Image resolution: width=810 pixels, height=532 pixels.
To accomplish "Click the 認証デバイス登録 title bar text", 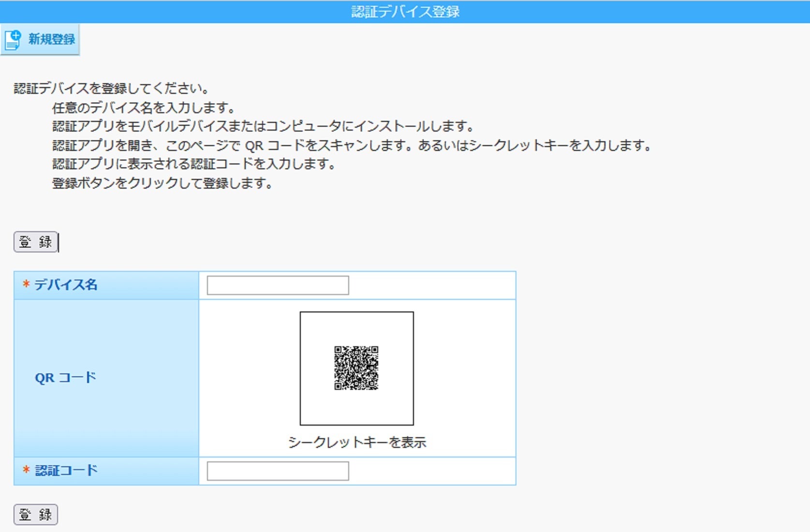I will 405,12.
